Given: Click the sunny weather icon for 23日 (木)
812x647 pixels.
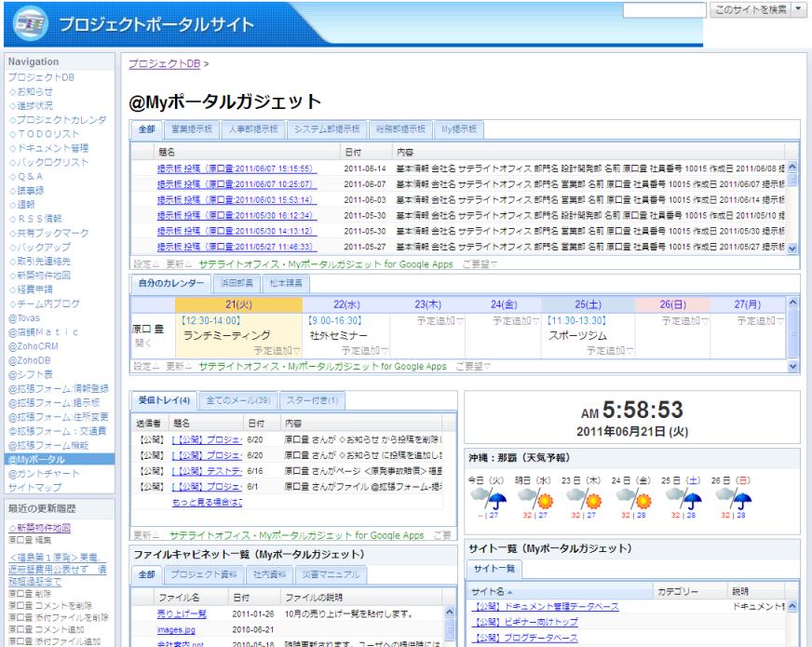Looking at the screenshot, I should (x=588, y=501).
